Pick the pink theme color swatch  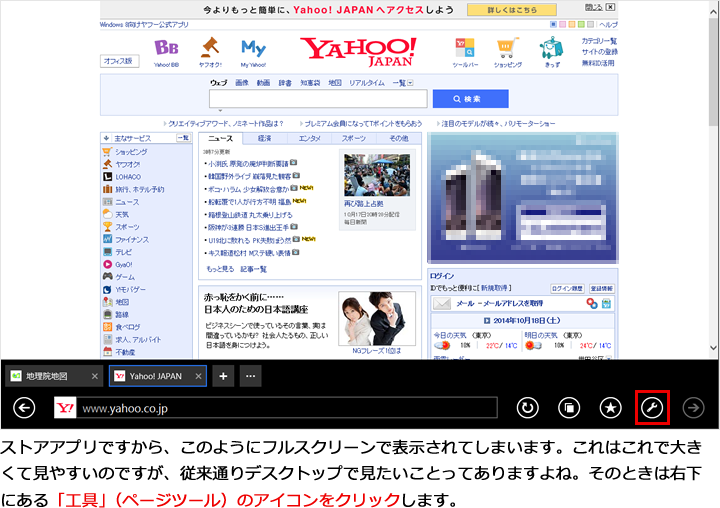pyautogui.click(x=562, y=24)
